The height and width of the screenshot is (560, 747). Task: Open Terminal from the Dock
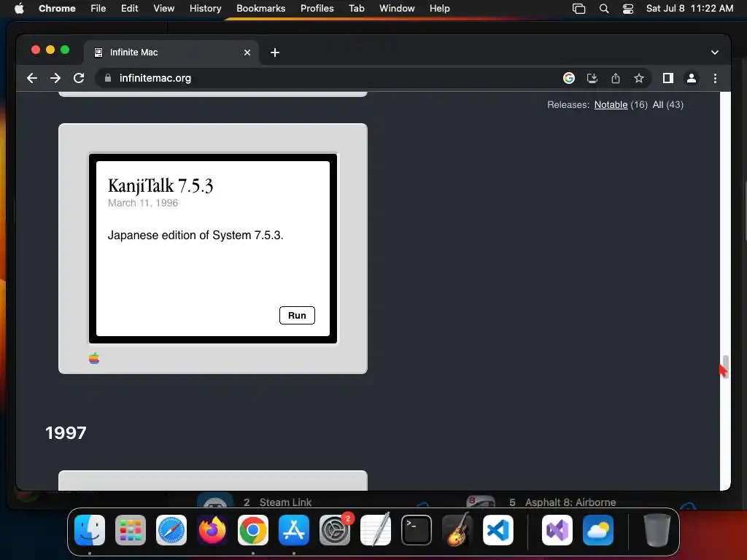click(417, 530)
